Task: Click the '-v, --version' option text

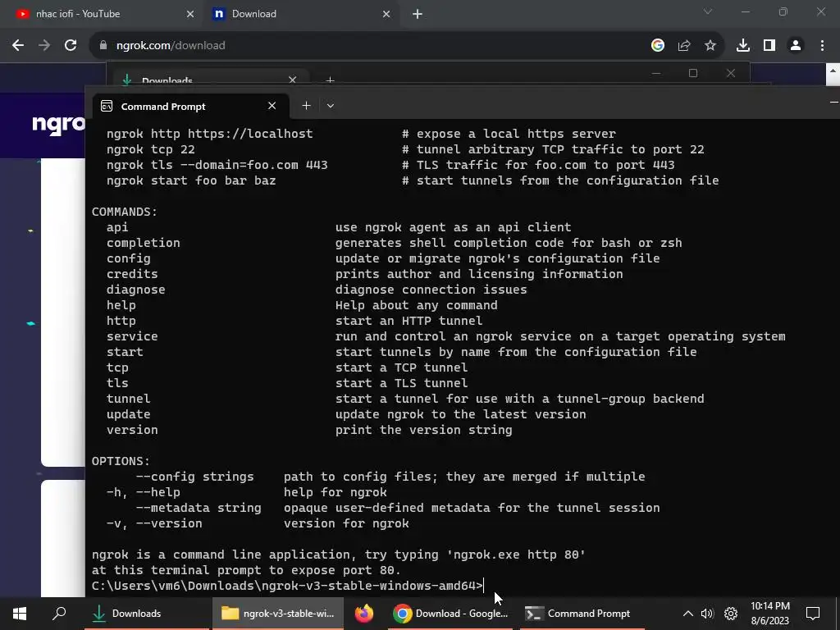Action: 154,523
